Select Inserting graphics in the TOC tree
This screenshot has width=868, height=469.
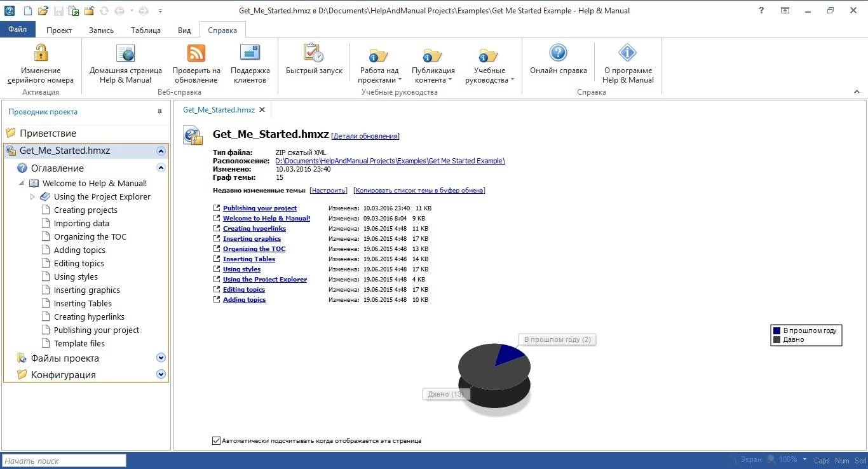87,290
